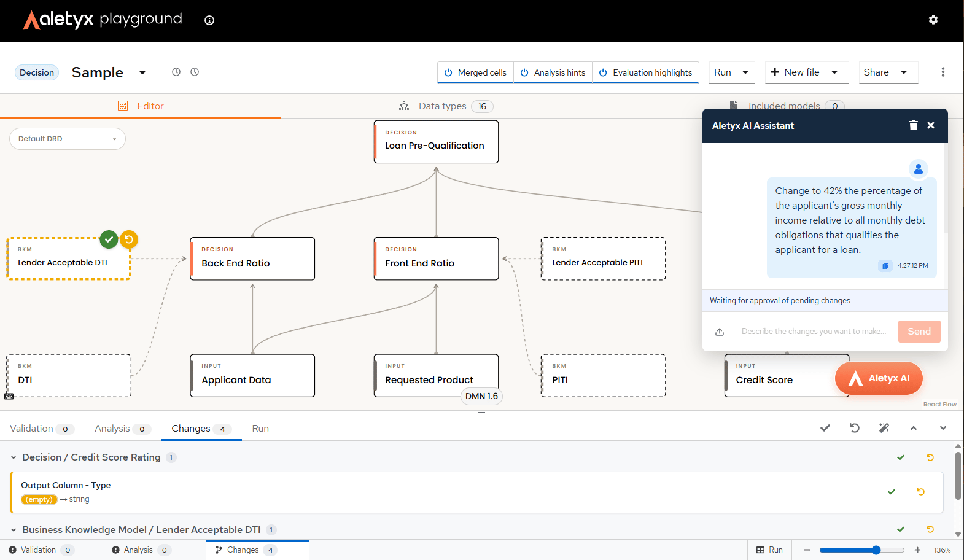This screenshot has height=560, width=964.
Task: Zoom out with the minus icon
Action: [807, 550]
